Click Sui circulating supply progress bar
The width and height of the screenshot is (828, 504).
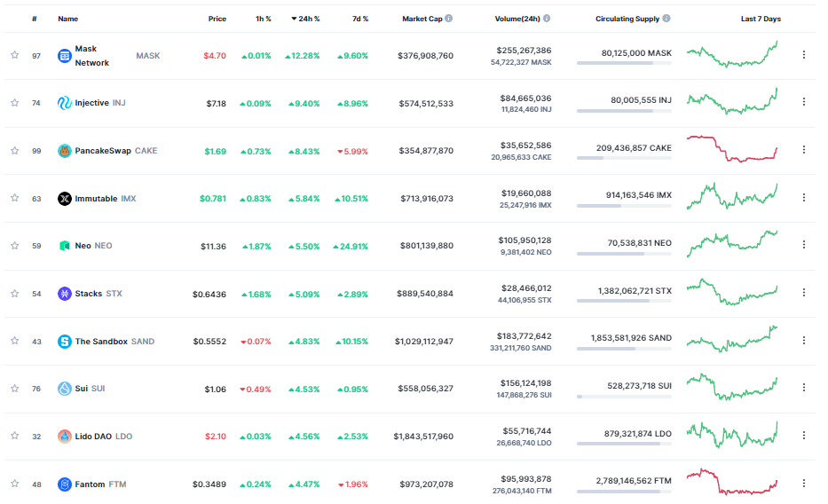click(624, 397)
